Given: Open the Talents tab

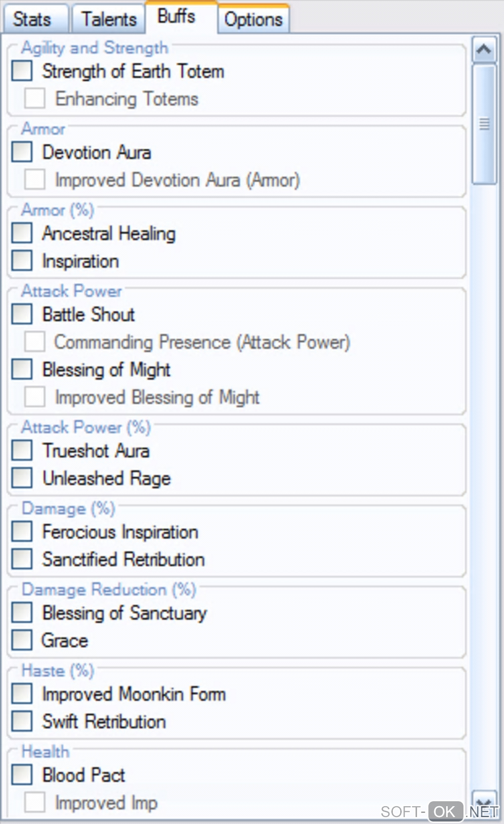Looking at the screenshot, I should pyautogui.click(x=109, y=19).
